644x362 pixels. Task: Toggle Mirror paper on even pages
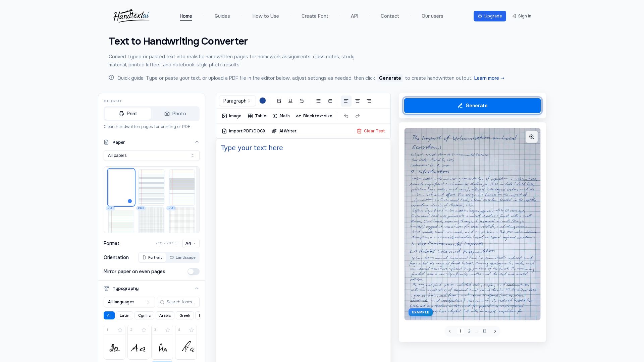click(194, 271)
